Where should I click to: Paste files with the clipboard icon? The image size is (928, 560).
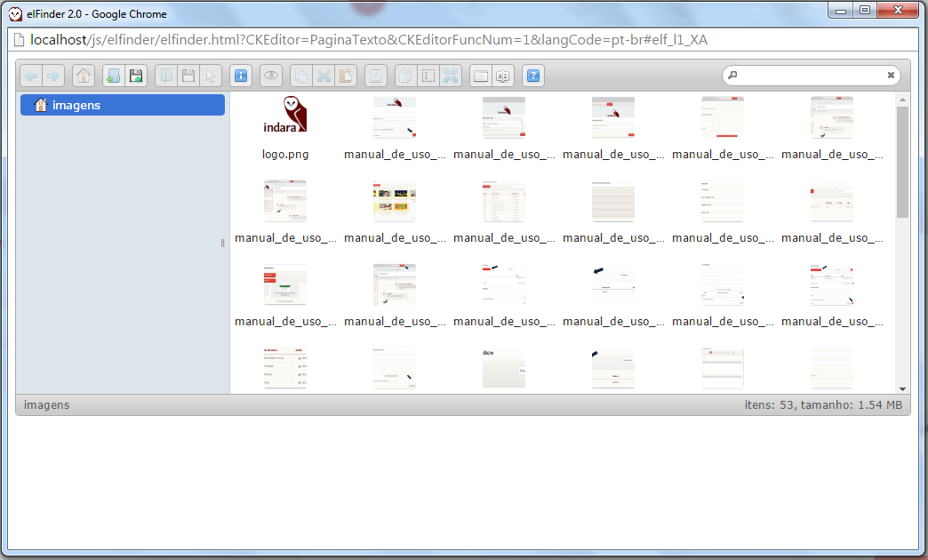tap(346, 76)
